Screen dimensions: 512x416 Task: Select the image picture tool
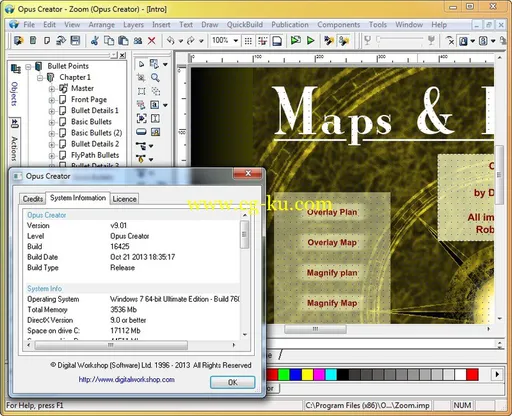coord(155,132)
